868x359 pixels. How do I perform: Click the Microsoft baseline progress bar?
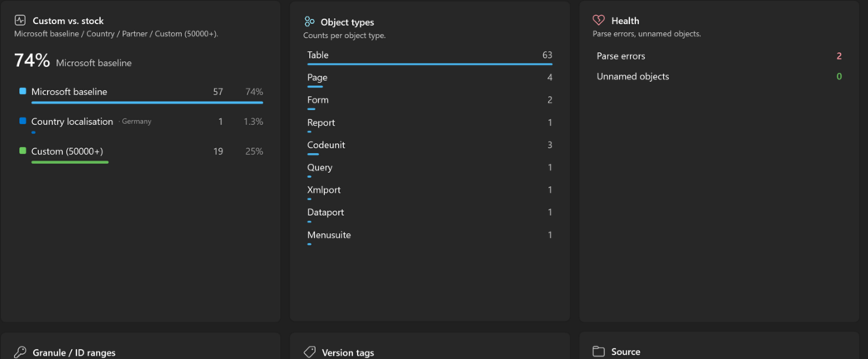click(x=147, y=103)
